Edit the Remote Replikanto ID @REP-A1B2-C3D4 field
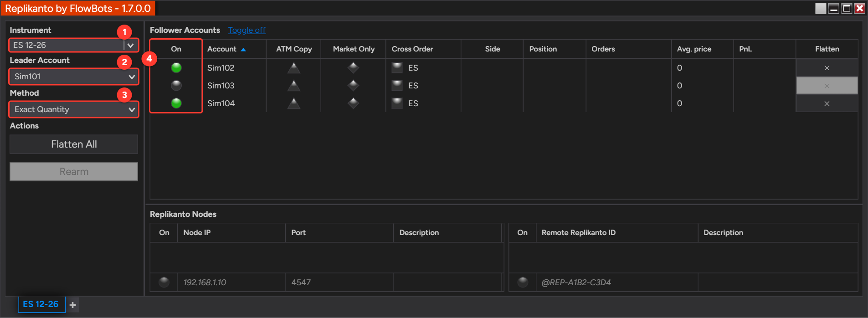 [617, 282]
